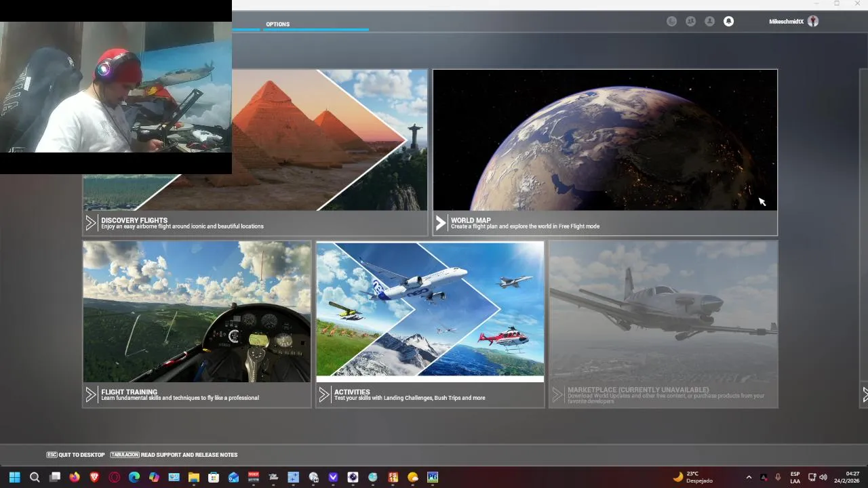This screenshot has height=488, width=868.
Task: Click the microphone tray icon
Action: click(778, 477)
